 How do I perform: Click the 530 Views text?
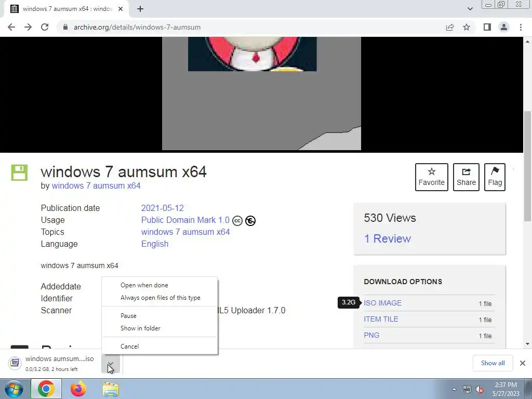click(390, 218)
